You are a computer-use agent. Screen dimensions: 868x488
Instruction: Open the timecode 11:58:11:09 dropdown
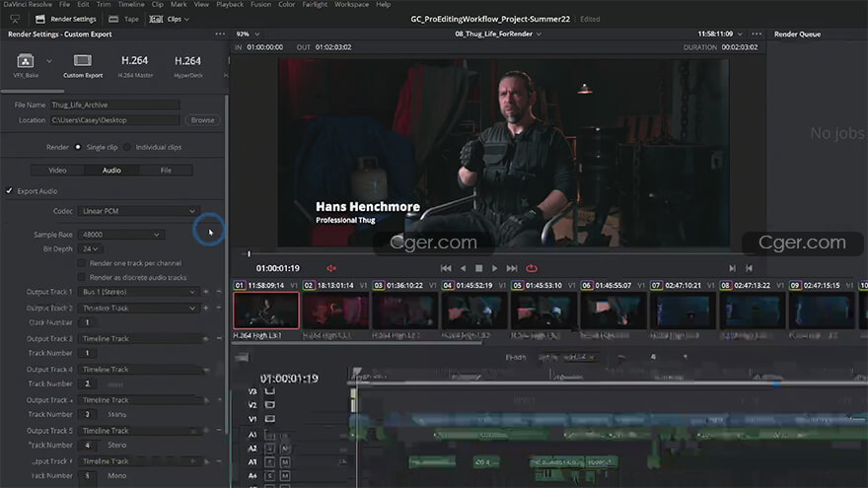point(720,34)
